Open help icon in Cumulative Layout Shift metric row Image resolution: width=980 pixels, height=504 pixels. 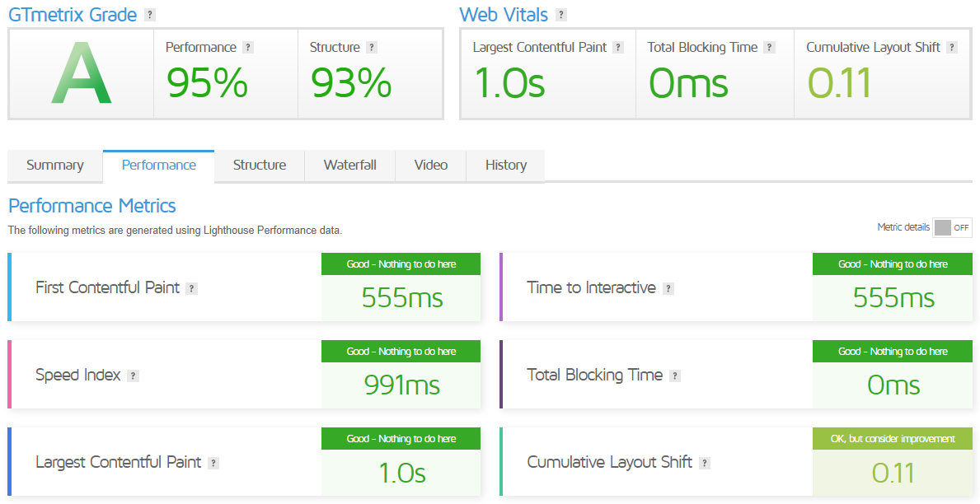705,464
